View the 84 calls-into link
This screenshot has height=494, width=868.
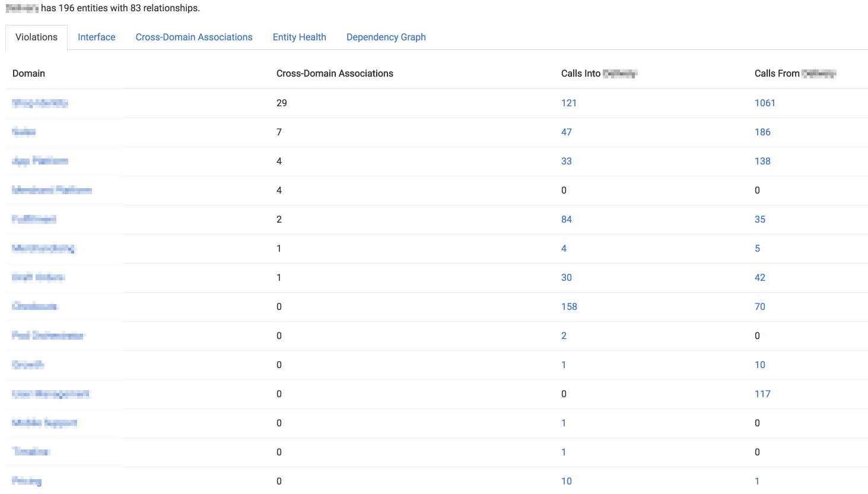click(567, 219)
